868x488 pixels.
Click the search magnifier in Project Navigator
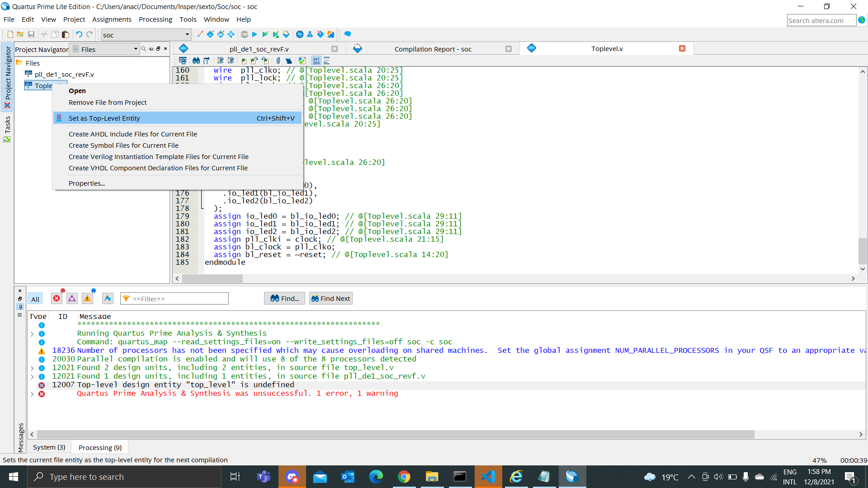(144, 49)
